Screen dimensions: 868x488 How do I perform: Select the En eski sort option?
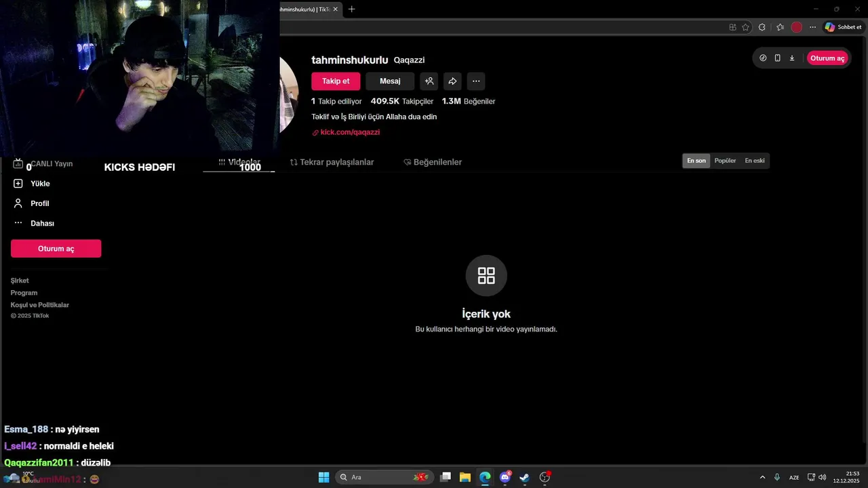tap(755, 161)
